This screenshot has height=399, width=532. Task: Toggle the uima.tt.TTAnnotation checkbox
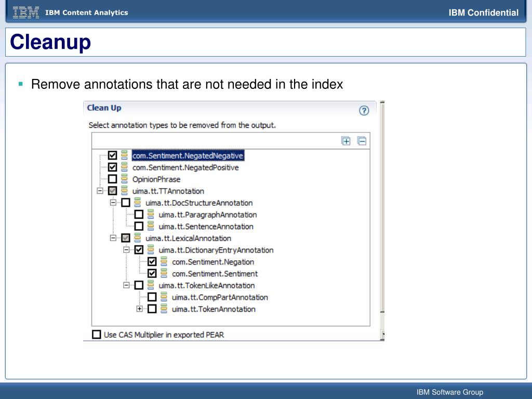coord(112,191)
